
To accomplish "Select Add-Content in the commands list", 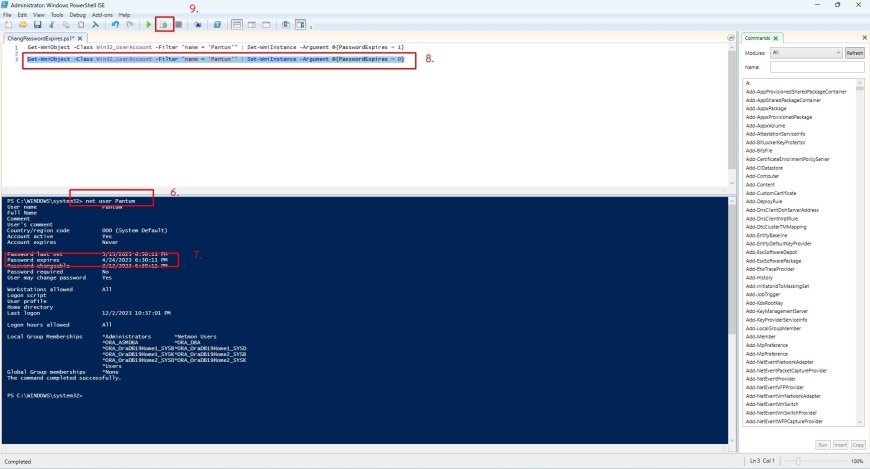I will point(760,184).
